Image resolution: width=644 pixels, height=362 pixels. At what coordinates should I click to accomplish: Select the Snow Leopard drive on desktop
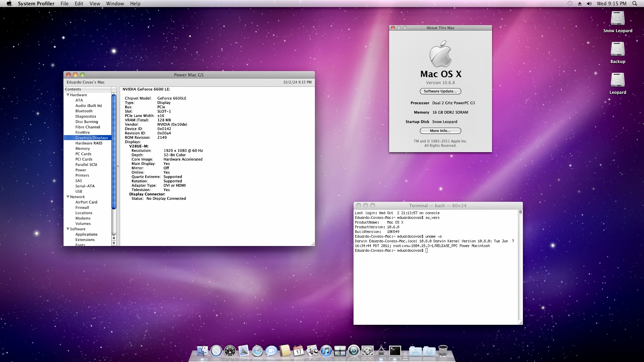click(618, 19)
